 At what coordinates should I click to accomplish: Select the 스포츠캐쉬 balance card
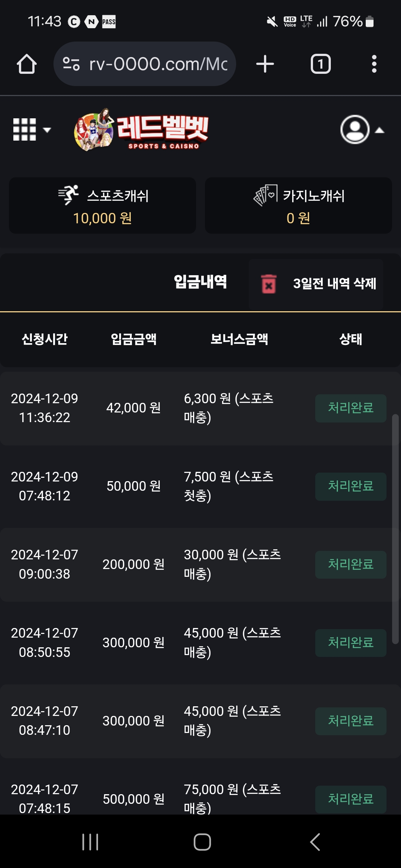tap(102, 206)
